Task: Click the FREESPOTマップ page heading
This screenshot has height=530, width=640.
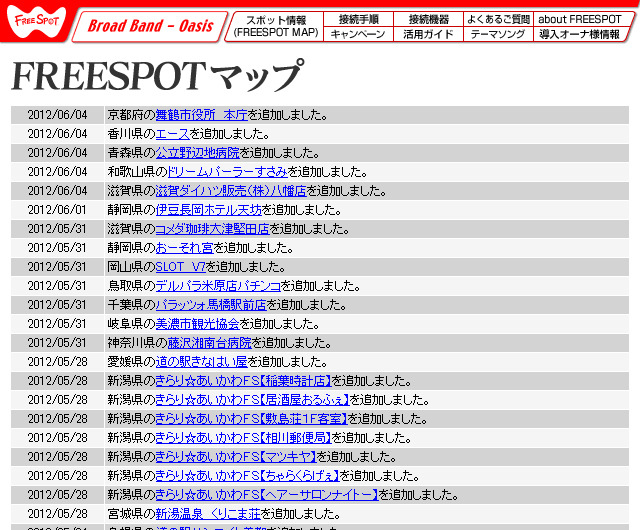Action: pyautogui.click(x=158, y=76)
